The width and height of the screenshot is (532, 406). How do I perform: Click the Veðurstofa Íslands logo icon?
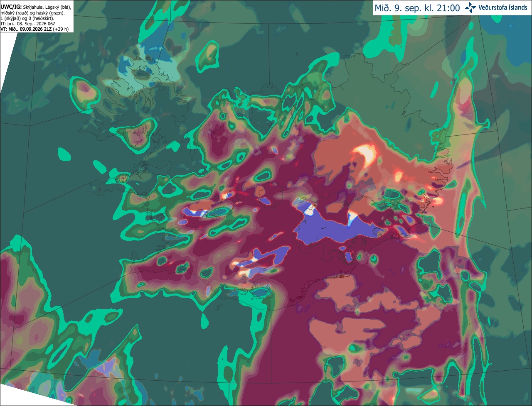coord(470,8)
